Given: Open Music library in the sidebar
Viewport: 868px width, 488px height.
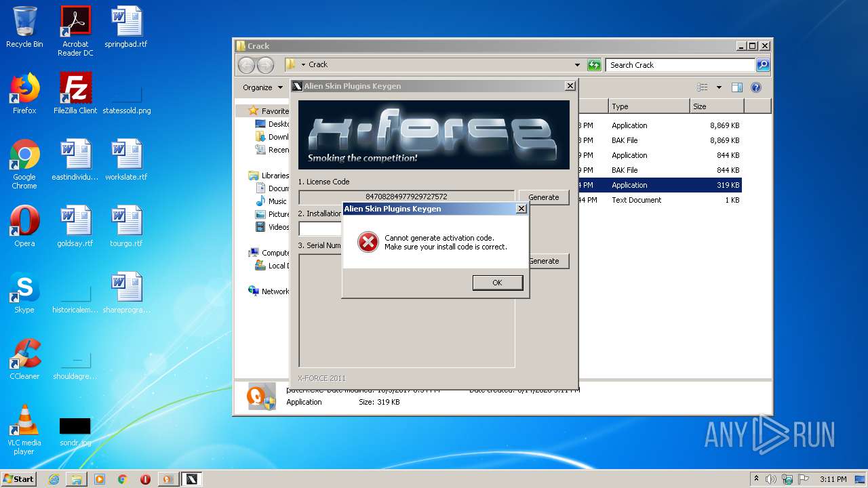Looking at the screenshot, I should coord(271,201).
